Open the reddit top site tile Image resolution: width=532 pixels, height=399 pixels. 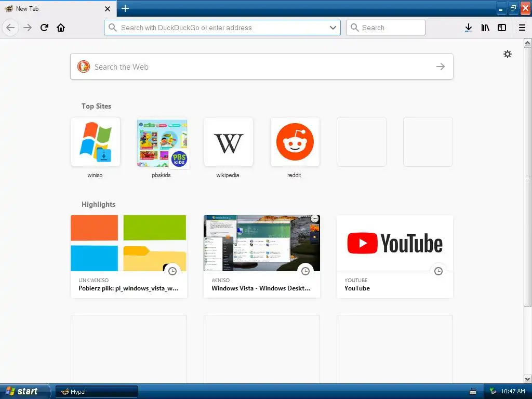pos(295,142)
